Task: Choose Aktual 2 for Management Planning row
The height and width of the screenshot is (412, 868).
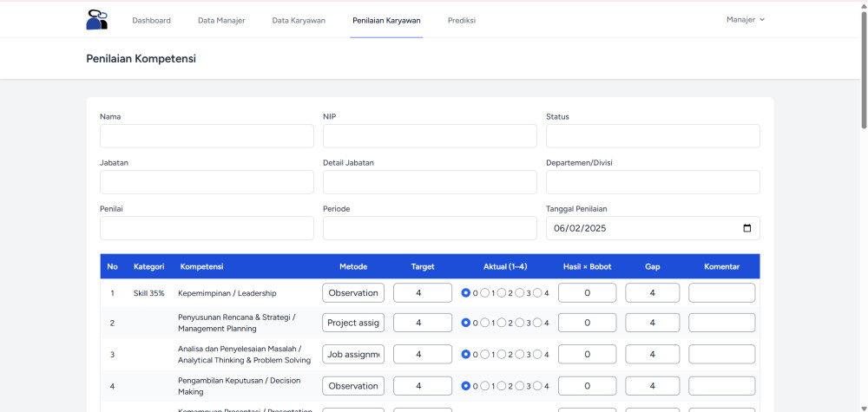Action: coord(502,323)
